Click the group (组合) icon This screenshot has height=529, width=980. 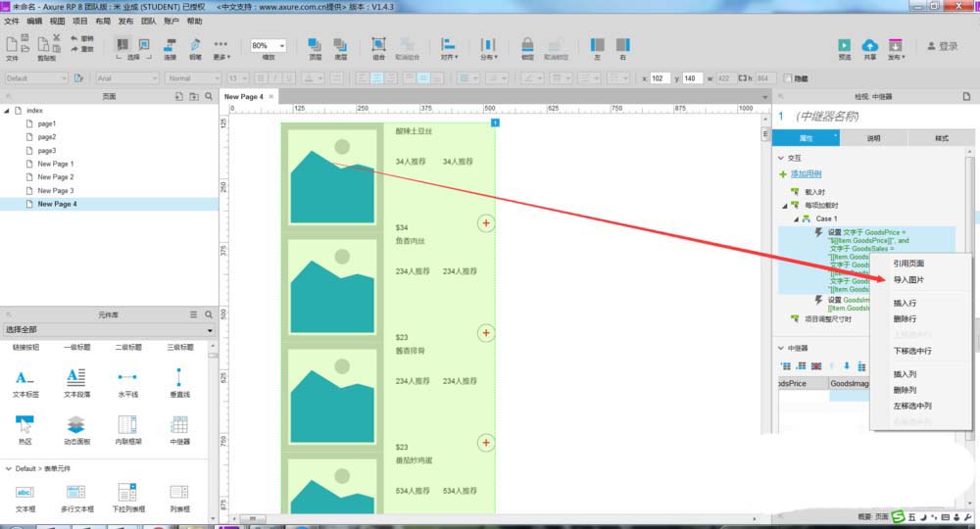click(378, 44)
